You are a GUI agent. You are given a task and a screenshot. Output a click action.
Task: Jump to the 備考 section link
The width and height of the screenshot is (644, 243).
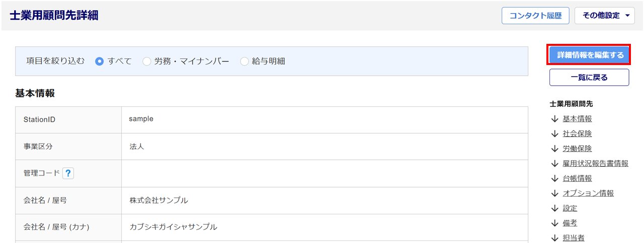pos(570,223)
